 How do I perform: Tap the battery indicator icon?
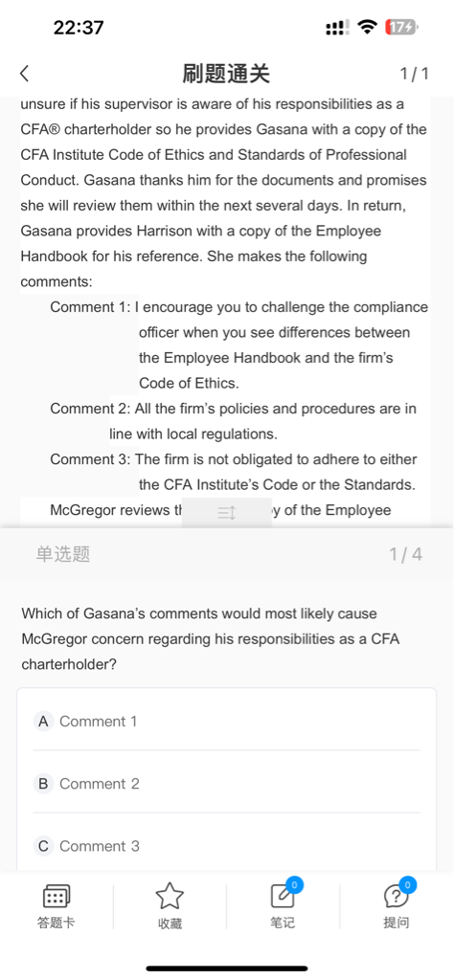click(402, 27)
